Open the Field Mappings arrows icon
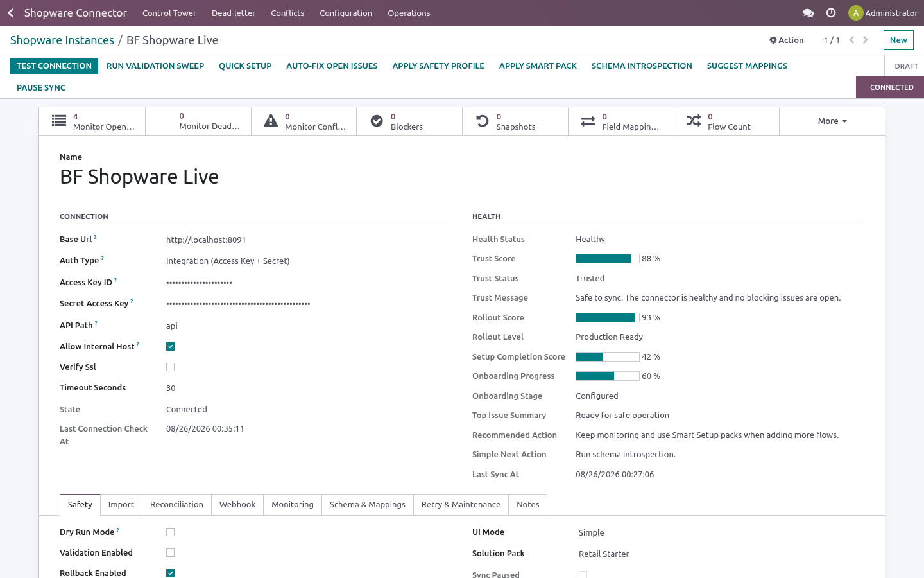This screenshot has width=924, height=578. [x=588, y=121]
